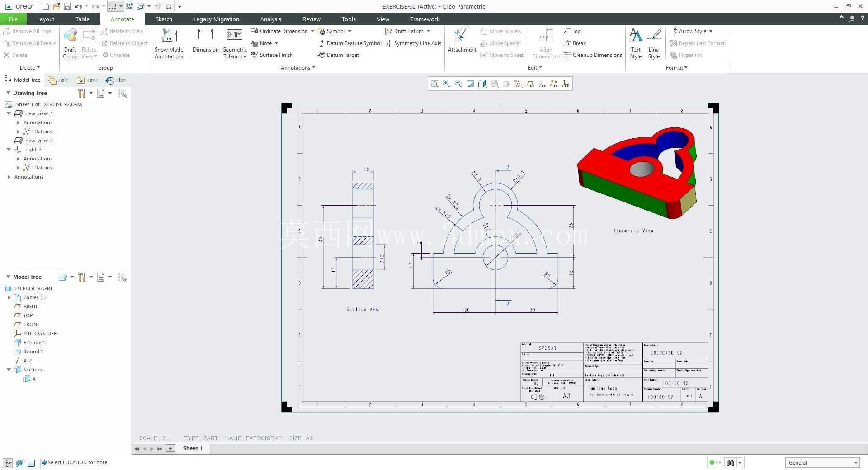Open Geometric Tolerance tool
868x470 pixels.
235,43
